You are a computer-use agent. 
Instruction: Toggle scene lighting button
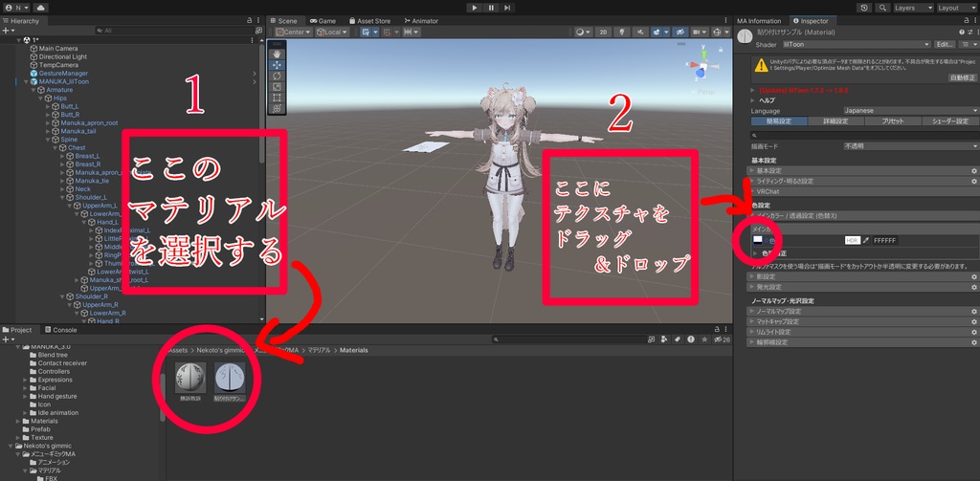pos(622,32)
